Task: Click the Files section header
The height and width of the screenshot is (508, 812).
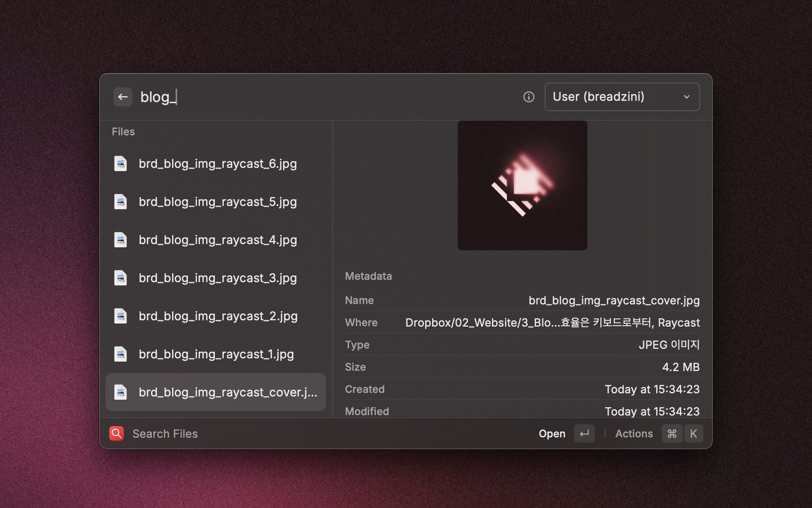Action: click(123, 132)
